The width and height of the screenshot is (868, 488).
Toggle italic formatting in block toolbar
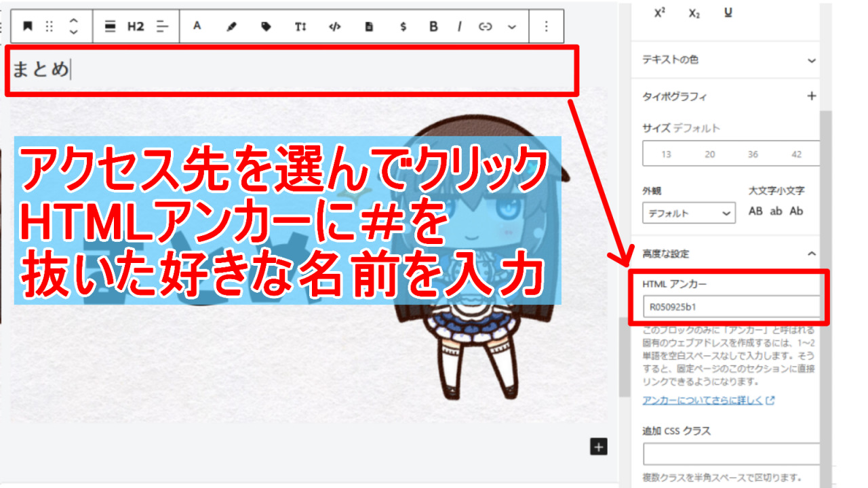[459, 26]
